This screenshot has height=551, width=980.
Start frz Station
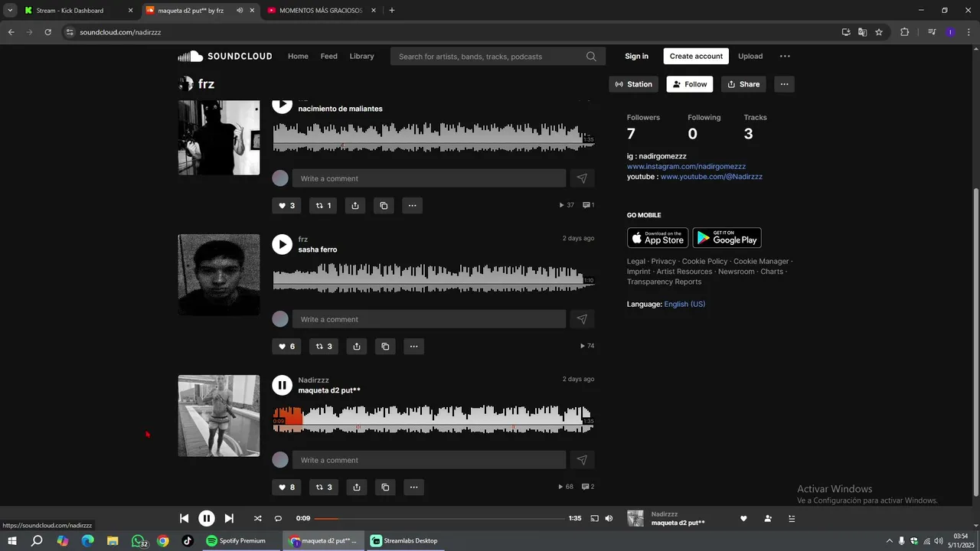634,84
